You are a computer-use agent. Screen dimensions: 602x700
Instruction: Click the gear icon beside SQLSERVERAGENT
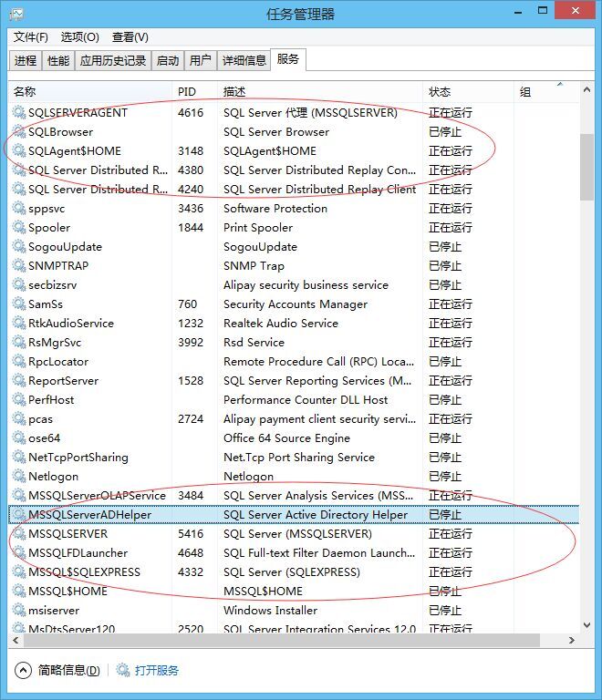pos(19,112)
